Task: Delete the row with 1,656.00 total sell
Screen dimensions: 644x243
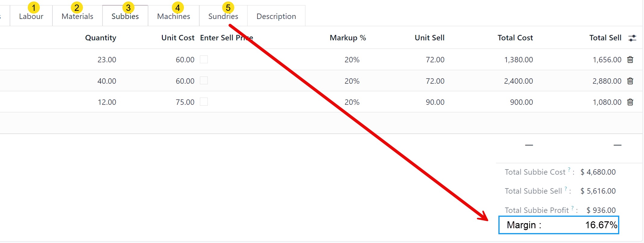Action: pos(630,60)
